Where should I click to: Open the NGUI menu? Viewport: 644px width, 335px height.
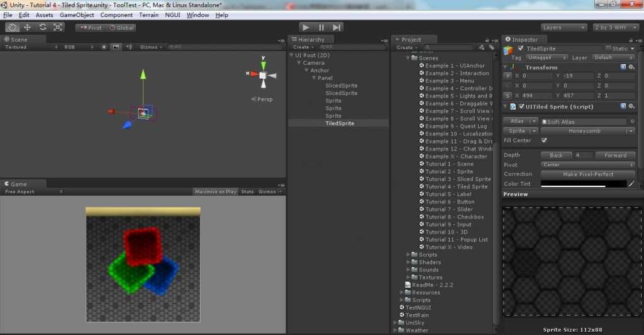point(172,15)
